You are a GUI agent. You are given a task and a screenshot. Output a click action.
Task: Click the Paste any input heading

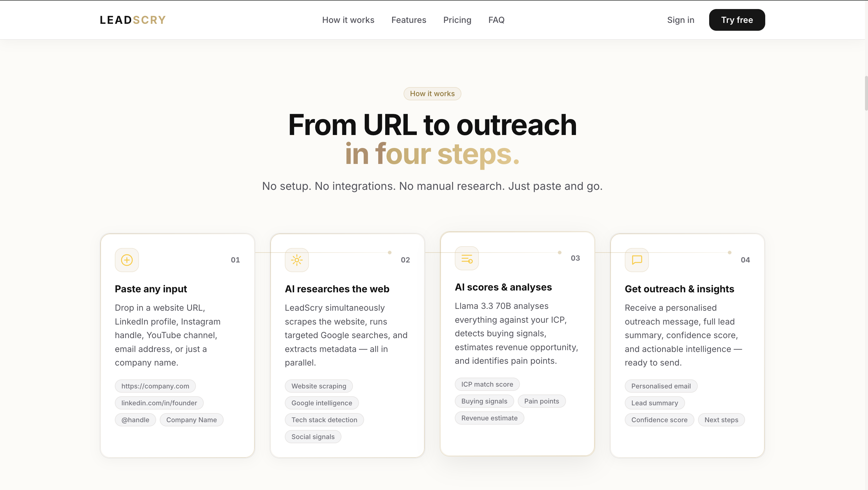tap(151, 289)
